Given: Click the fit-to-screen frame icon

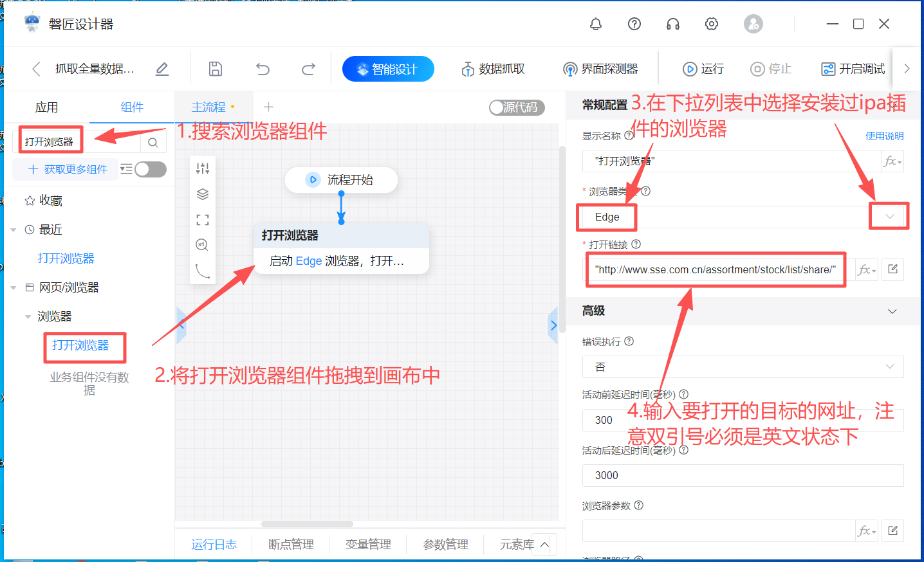Looking at the screenshot, I should click(x=203, y=220).
